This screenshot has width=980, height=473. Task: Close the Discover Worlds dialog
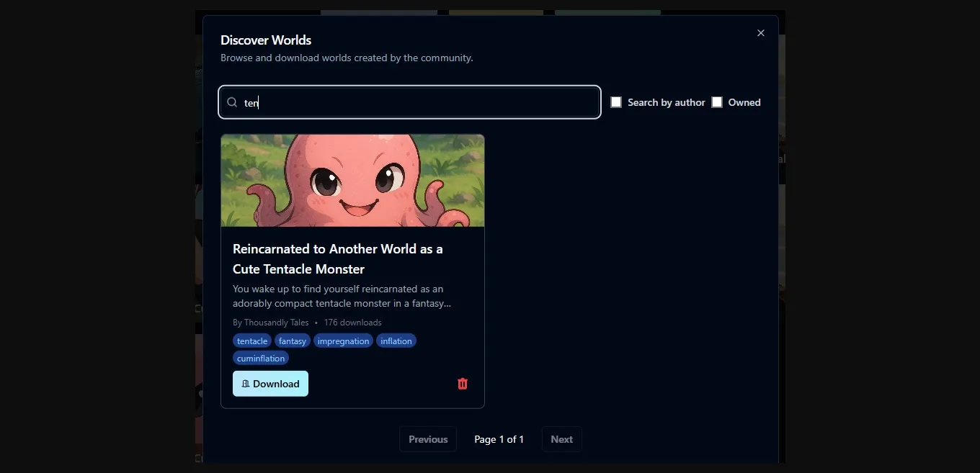[x=760, y=32]
